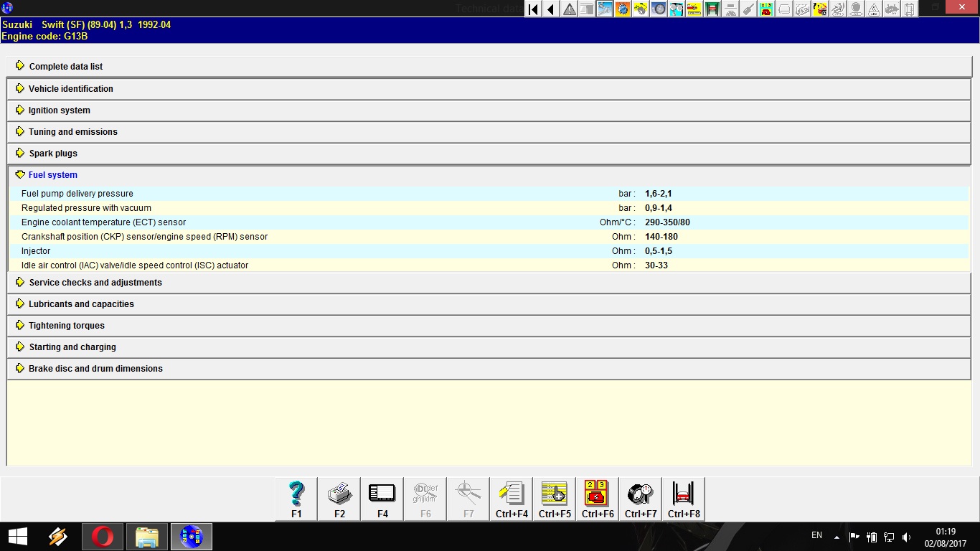Click the F1 help question mark icon

(296, 499)
